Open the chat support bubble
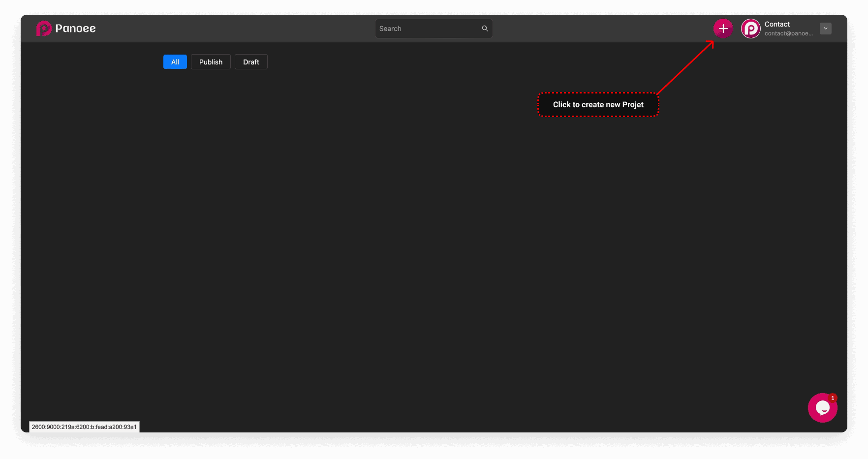This screenshot has width=868, height=459. tap(822, 408)
